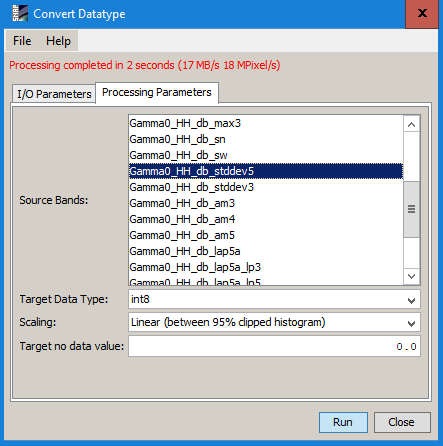Click scroll up arrow of band list
This screenshot has height=446, width=443.
(411, 124)
